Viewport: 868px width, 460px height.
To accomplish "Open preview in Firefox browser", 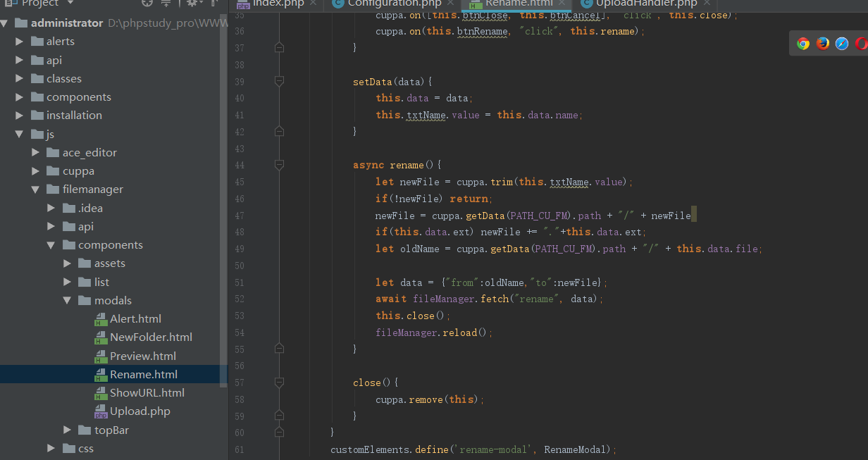I will tap(823, 44).
